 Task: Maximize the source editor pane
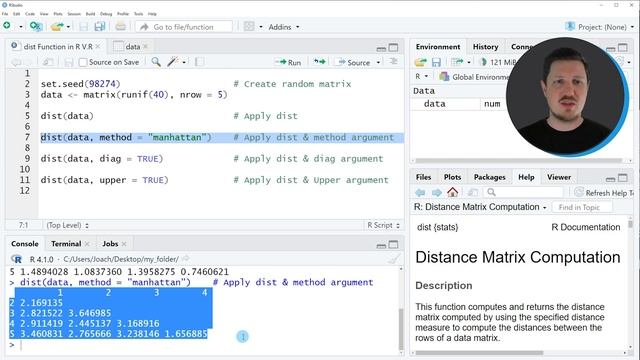click(393, 48)
